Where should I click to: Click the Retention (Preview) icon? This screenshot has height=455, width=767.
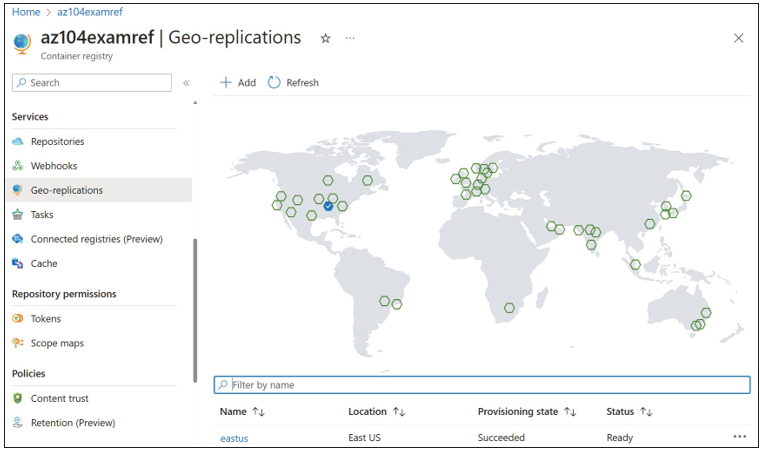(18, 422)
